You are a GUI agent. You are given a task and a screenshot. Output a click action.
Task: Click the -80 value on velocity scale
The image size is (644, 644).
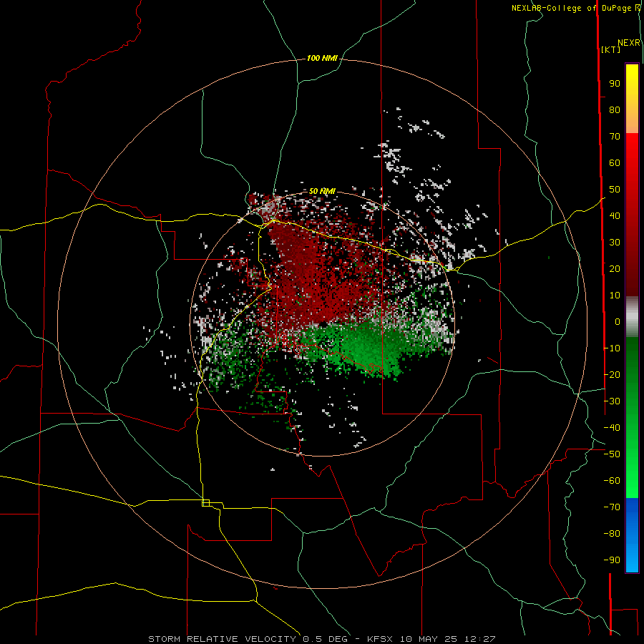[x=612, y=534]
